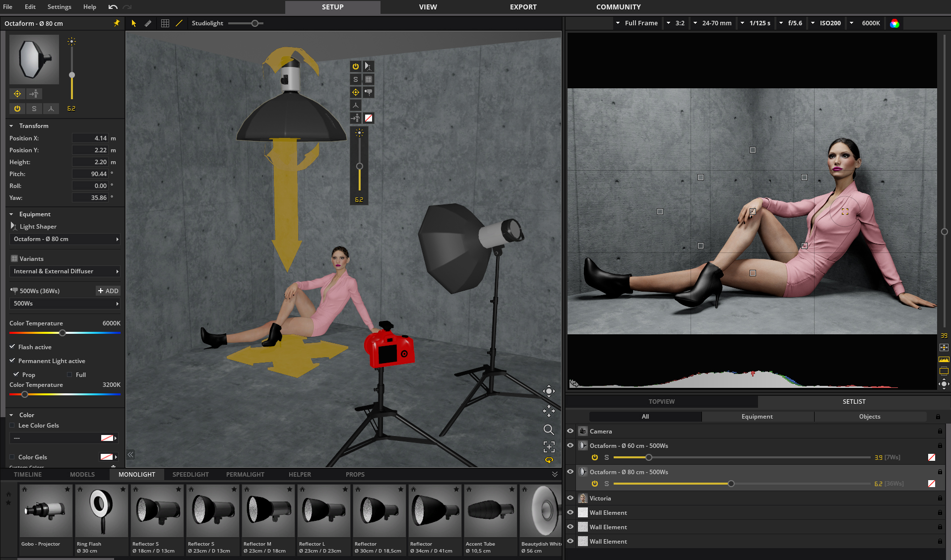Click the grid variants icon in viewport overlay
The height and width of the screenshot is (560, 951).
369,79
